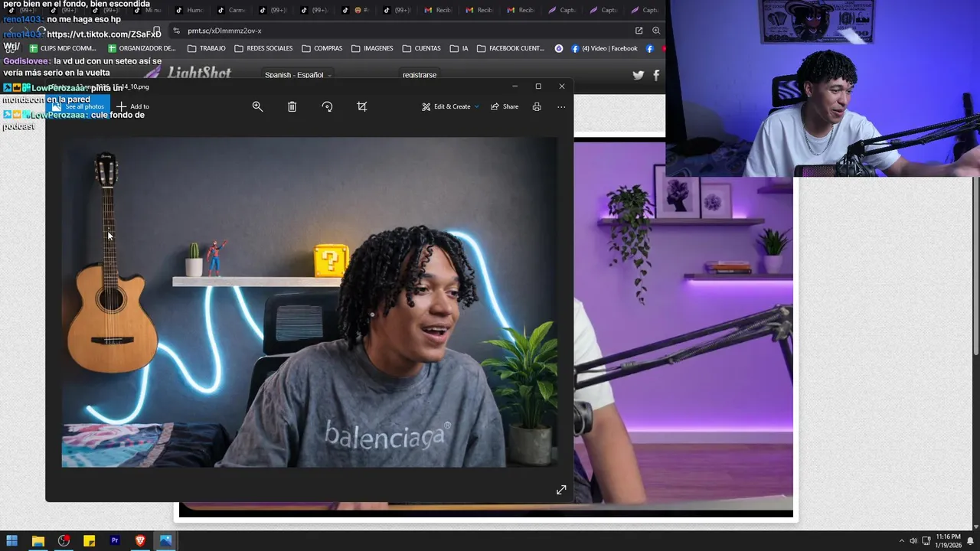Show hidden system tray icons
The width and height of the screenshot is (980, 551).
(901, 541)
